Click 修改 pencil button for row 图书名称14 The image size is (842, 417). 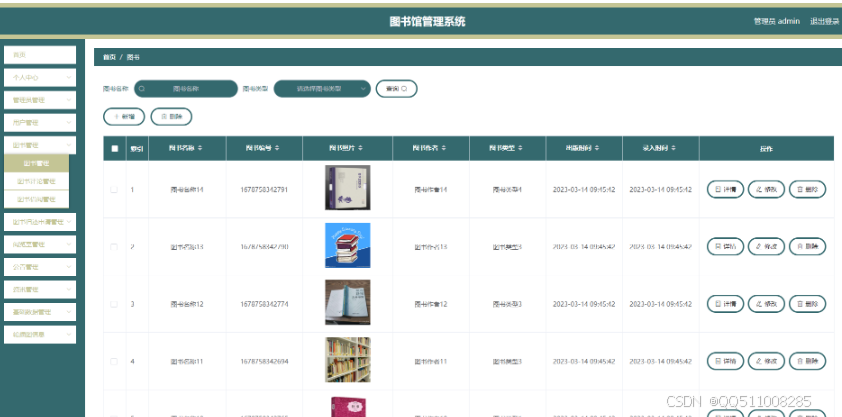766,189
